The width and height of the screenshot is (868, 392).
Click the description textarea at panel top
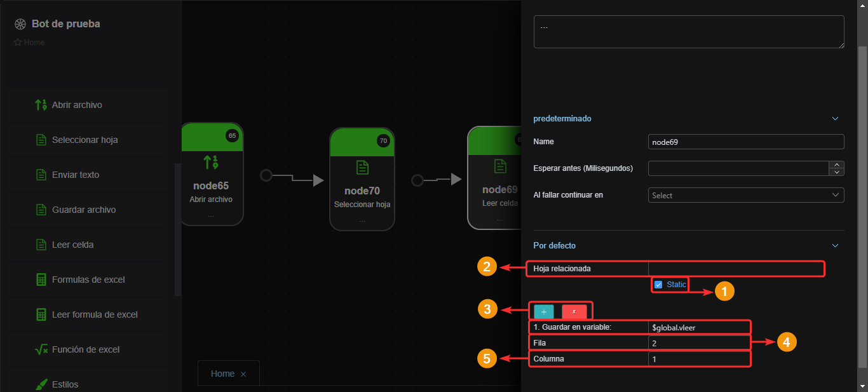click(x=689, y=32)
